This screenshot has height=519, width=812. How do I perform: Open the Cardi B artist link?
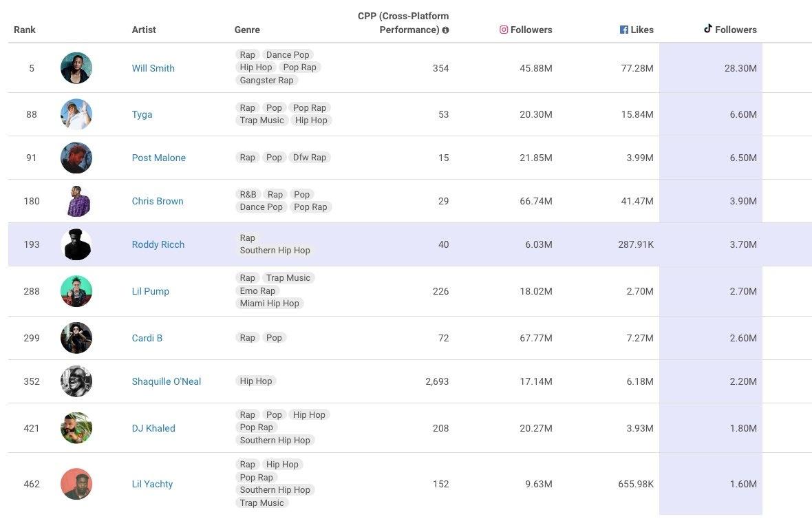coord(147,338)
